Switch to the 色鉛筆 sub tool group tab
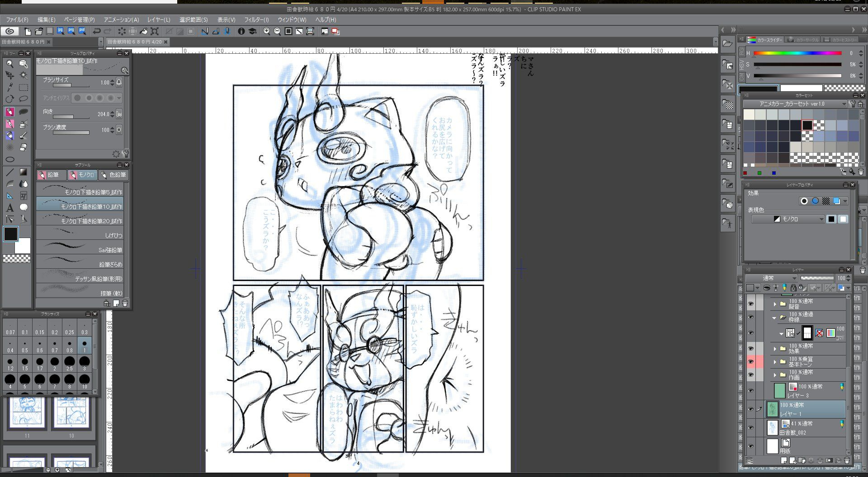This screenshot has width=868, height=477. pyautogui.click(x=114, y=175)
